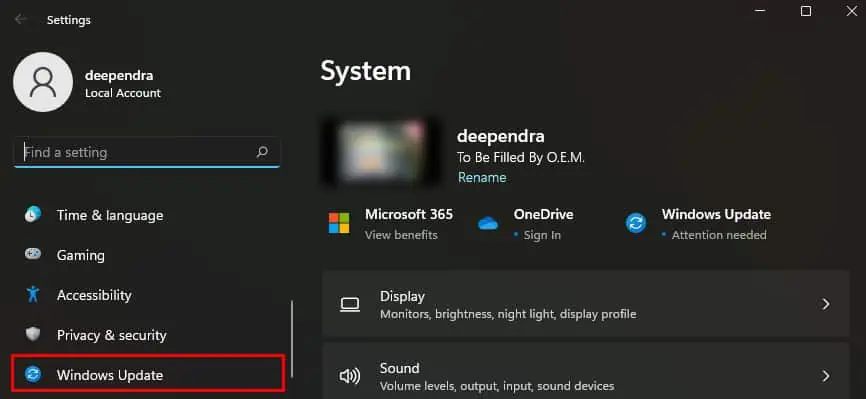The width and height of the screenshot is (866, 399).
Task: Click the Microsoft 365 logo icon
Action: pyautogui.click(x=339, y=223)
